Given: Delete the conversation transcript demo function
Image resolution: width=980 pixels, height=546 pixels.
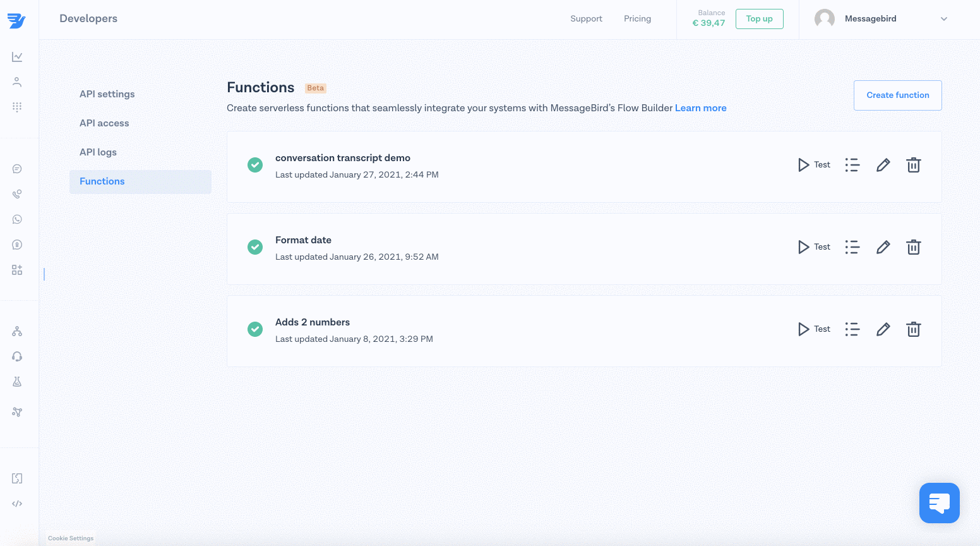Looking at the screenshot, I should pyautogui.click(x=913, y=165).
